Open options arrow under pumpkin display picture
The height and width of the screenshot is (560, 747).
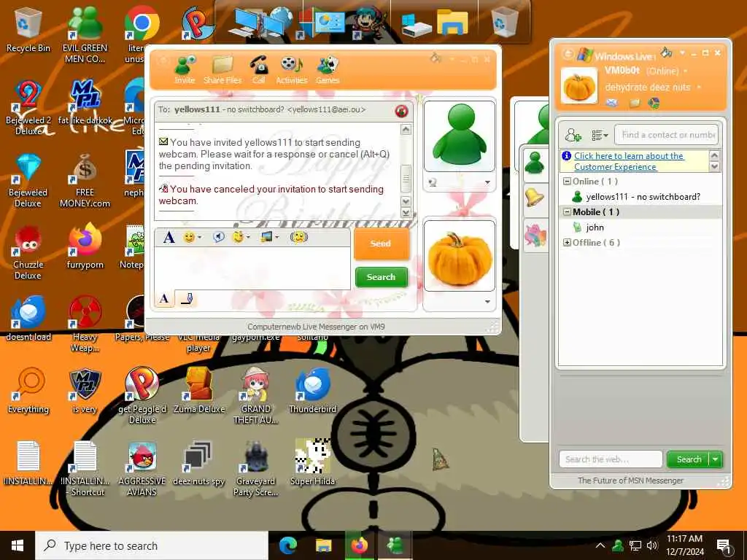[487, 301]
